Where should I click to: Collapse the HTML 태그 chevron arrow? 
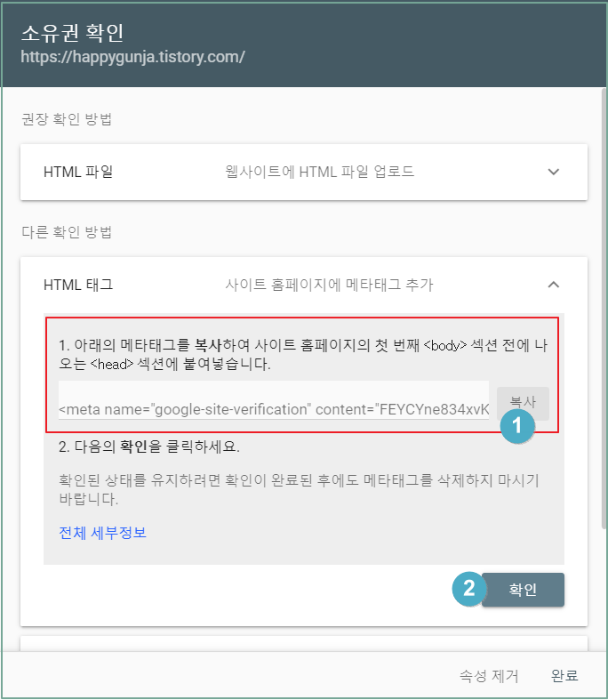553,285
